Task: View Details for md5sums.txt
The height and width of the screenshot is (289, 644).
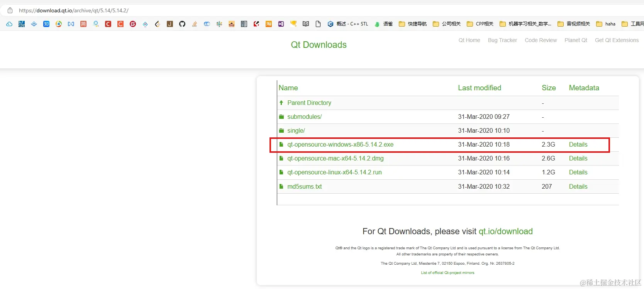Action: click(x=578, y=186)
